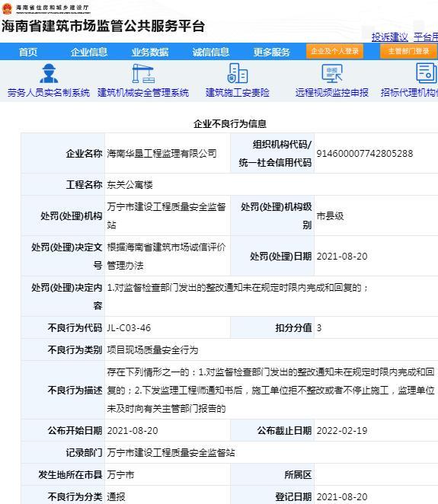Select the 记录部门 value 万宁市建设工程质量安全监督站
The width and height of the screenshot is (438, 504).
[x=171, y=452]
